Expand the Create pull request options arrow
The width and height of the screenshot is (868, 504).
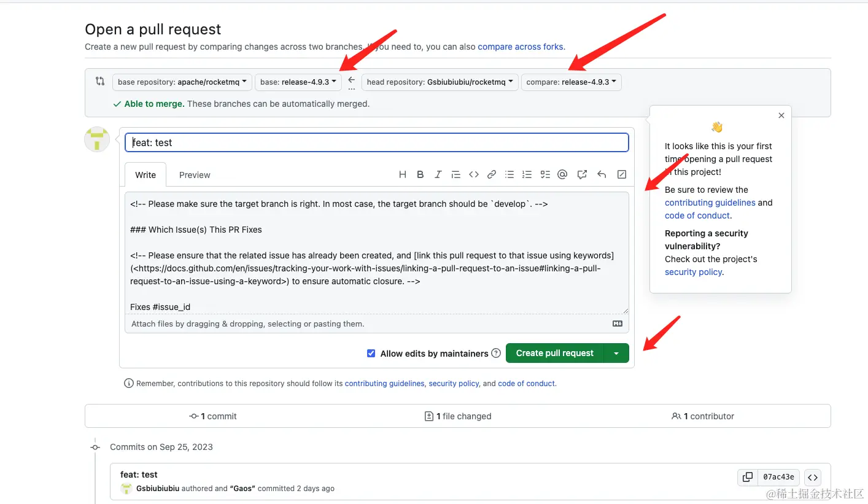(616, 353)
